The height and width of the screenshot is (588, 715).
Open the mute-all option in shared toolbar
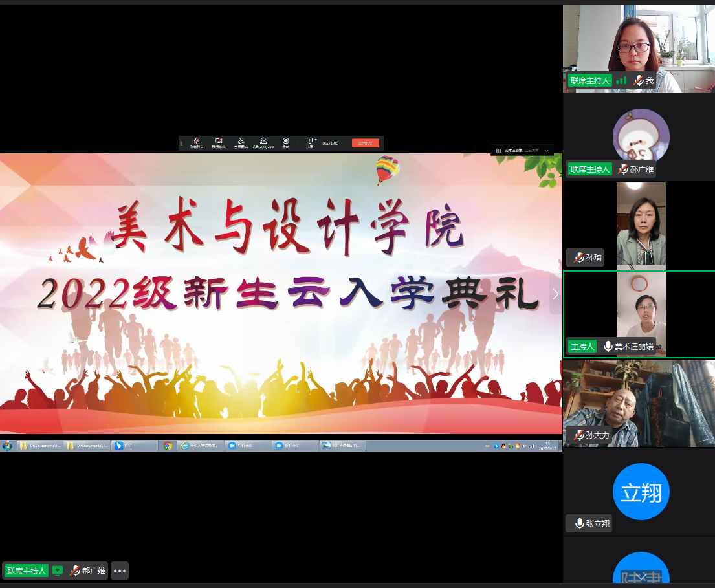[x=241, y=142]
